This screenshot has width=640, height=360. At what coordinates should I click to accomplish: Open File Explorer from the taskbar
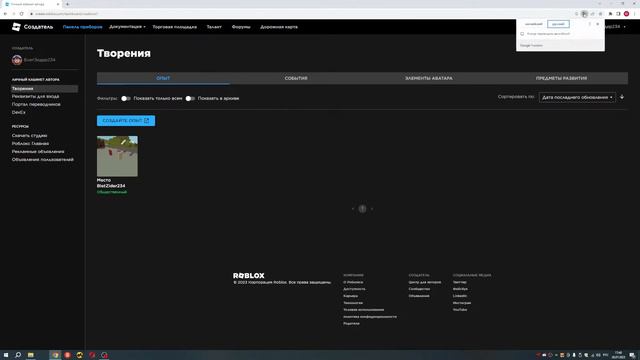point(31,355)
